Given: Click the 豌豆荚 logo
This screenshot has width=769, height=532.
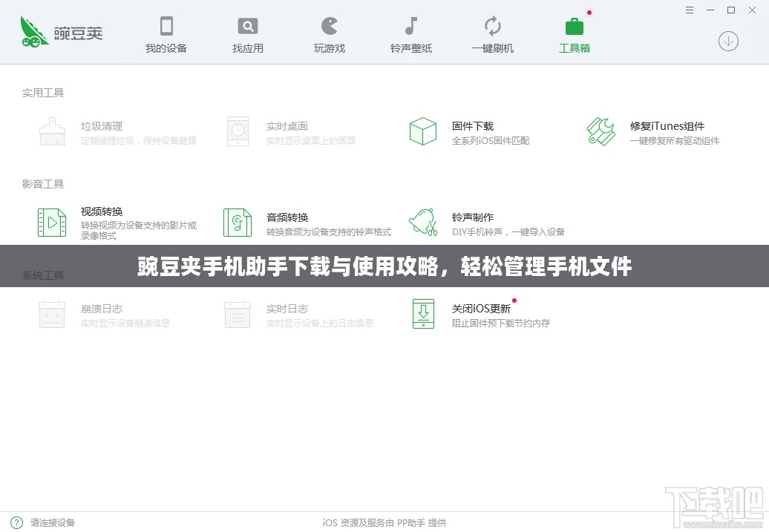Looking at the screenshot, I should point(62,33).
